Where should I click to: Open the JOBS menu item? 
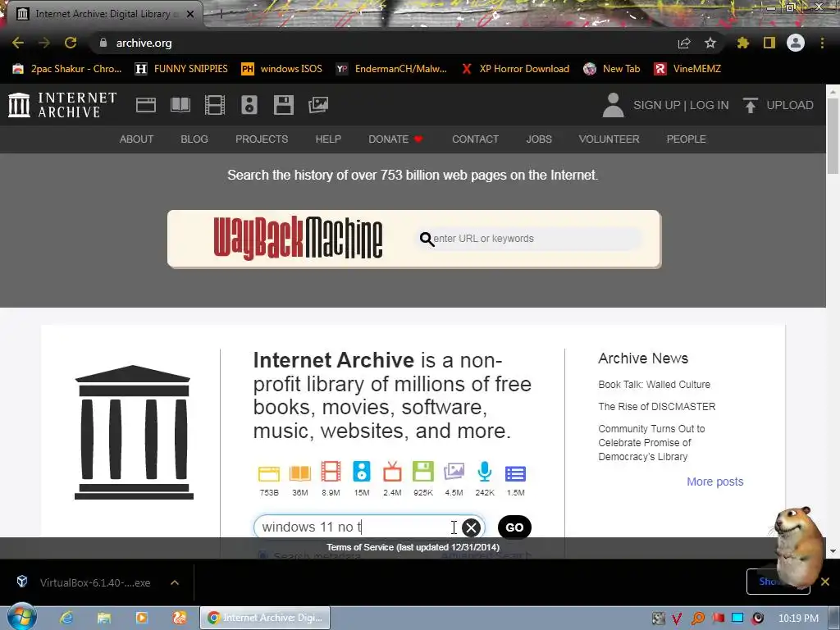pos(539,139)
